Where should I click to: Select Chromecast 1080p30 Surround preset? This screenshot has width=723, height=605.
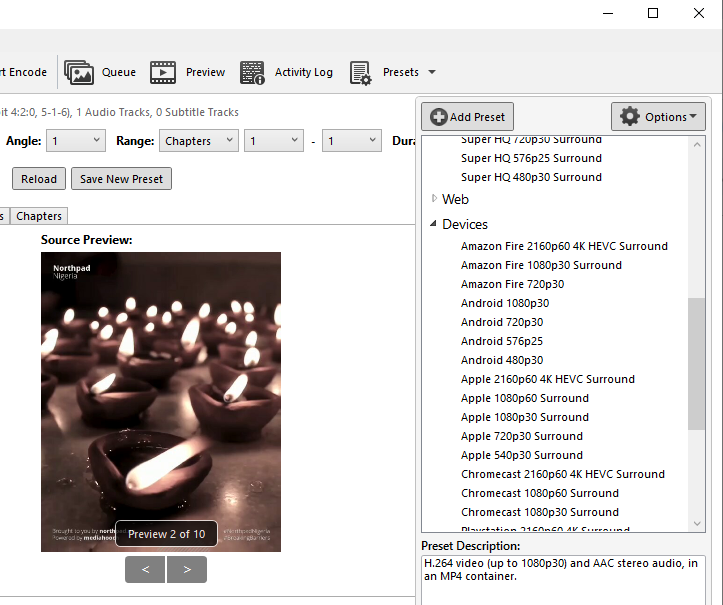pos(539,512)
